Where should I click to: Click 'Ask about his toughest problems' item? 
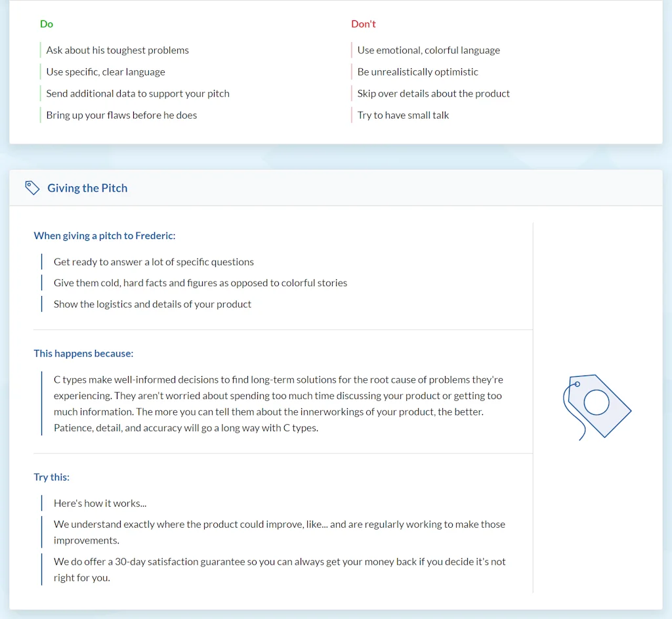(x=117, y=50)
